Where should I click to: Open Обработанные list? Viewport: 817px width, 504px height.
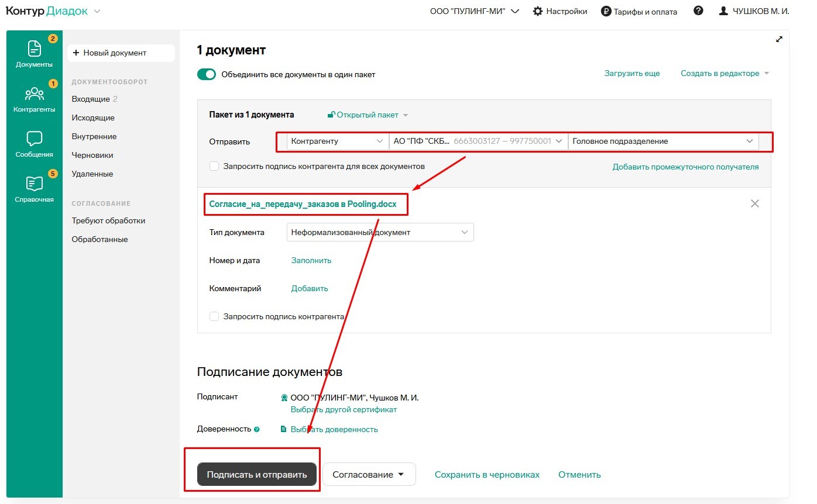click(99, 239)
